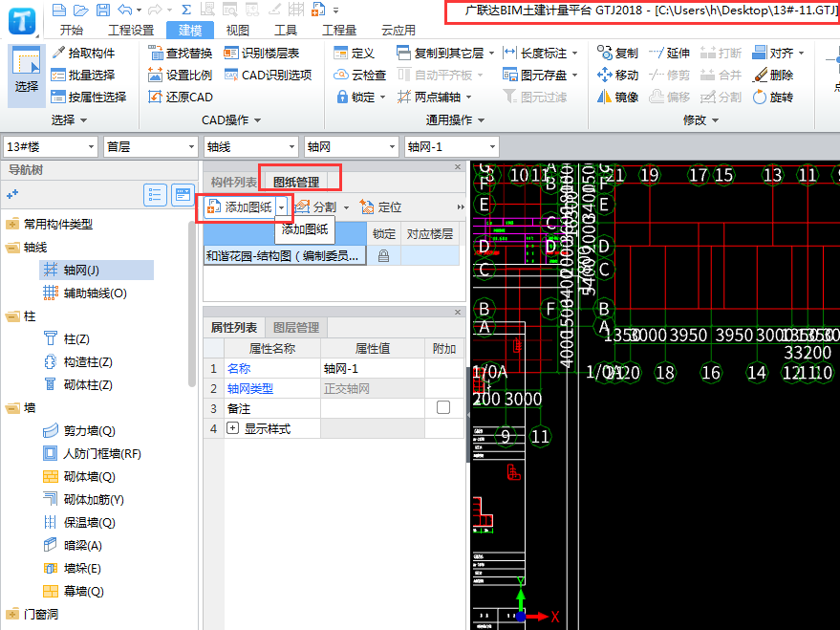Click 镜像 mirror tool
840x630 pixels.
(x=617, y=97)
